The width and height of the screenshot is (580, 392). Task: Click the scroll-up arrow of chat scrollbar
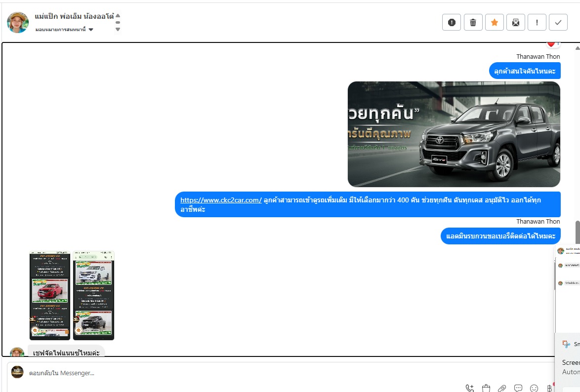(578, 48)
